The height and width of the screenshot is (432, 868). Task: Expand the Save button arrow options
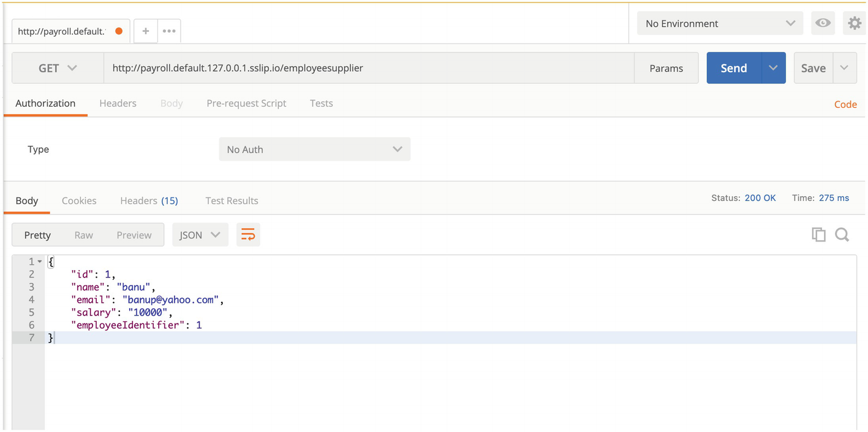(844, 68)
